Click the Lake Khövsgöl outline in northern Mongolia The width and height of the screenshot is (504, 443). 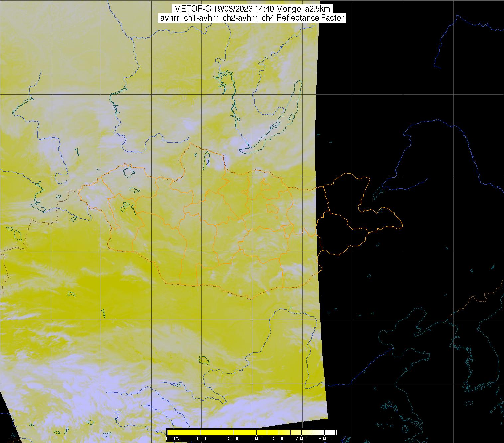coord(206,159)
